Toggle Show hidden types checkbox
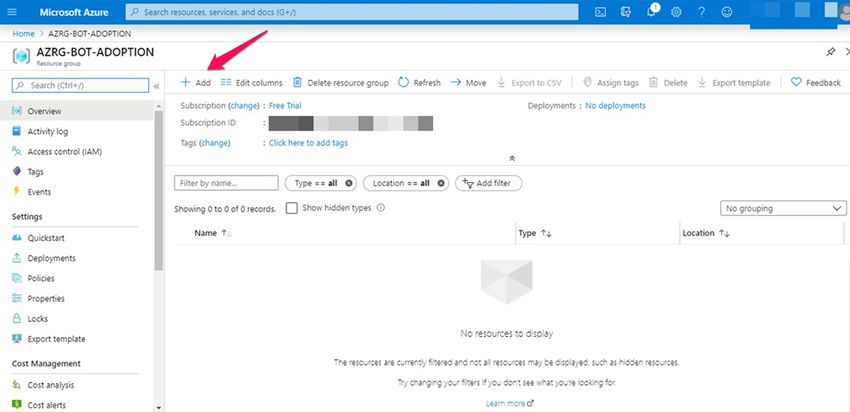Viewport: 850px width, 412px height. (292, 208)
